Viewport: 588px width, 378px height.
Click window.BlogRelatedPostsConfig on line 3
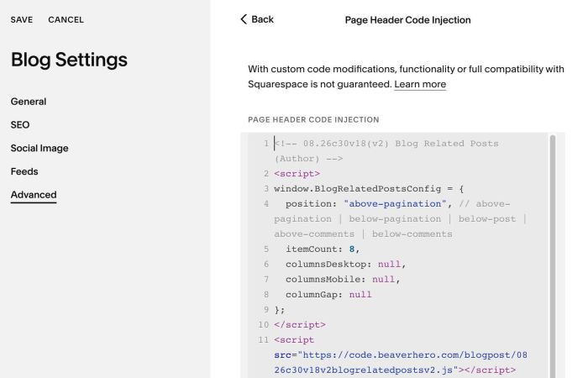click(x=357, y=189)
